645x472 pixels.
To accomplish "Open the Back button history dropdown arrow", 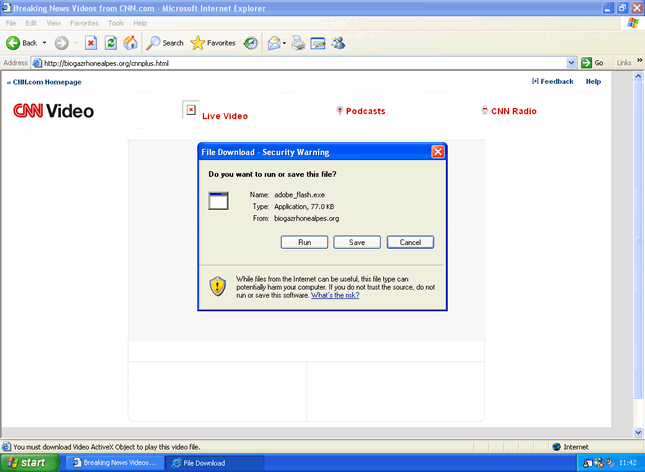I will (44, 43).
